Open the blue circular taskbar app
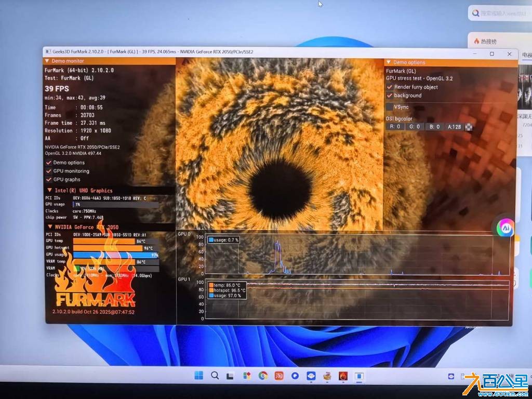The image size is (532, 399). point(295,376)
